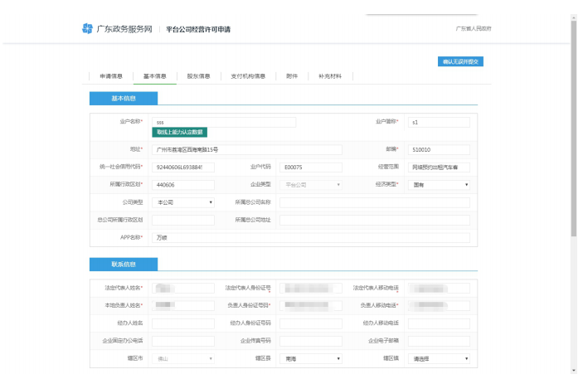The image size is (588, 379).
Task: Click the 企业电子邮箱 input field
Action: (438, 341)
